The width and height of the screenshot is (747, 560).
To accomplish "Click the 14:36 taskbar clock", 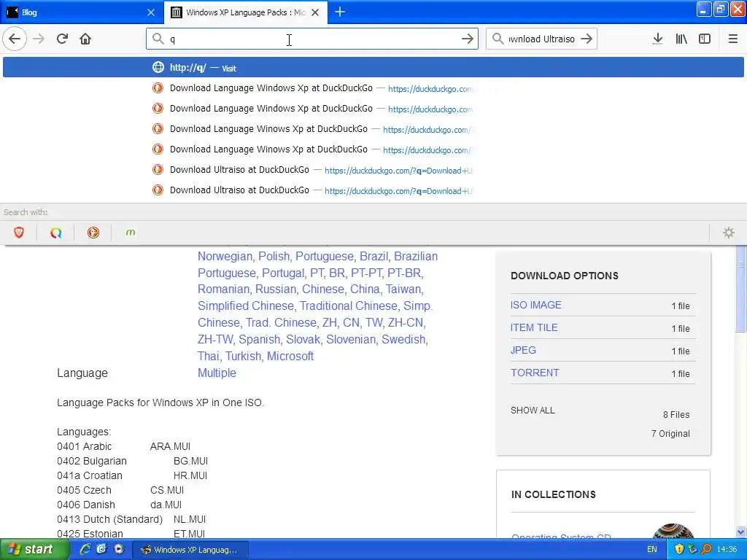I will (x=727, y=550).
